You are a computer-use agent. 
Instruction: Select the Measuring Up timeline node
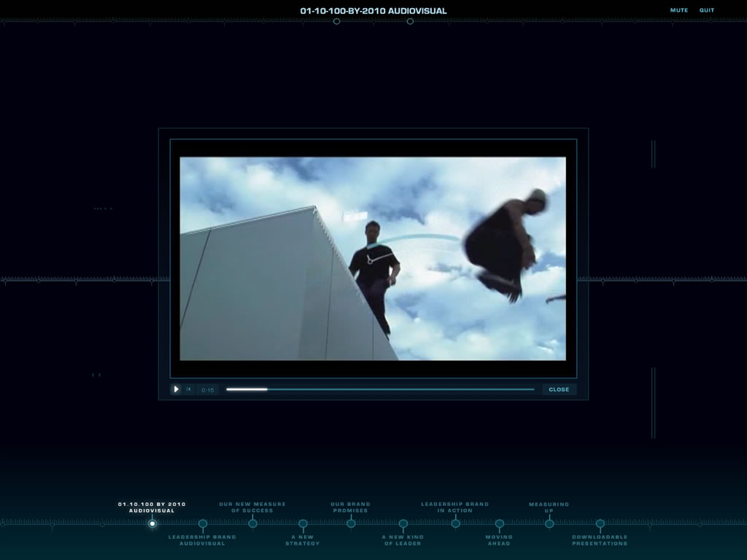(x=549, y=524)
